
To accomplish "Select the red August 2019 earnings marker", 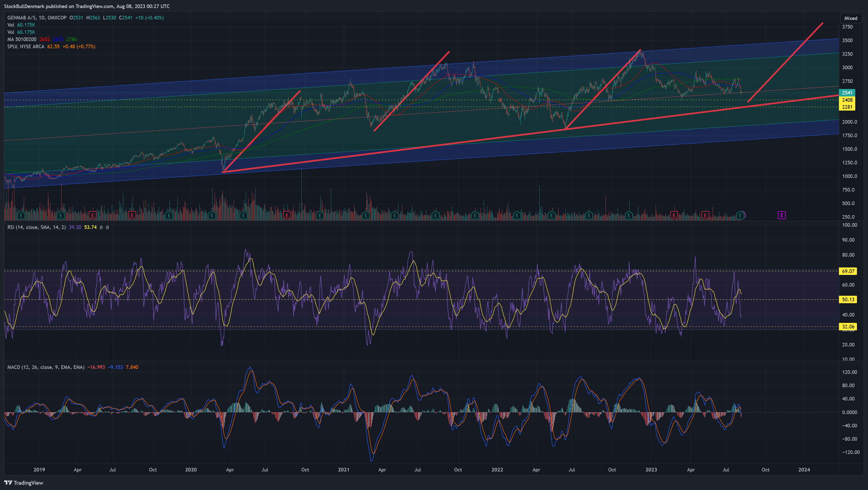I will pos(132,215).
